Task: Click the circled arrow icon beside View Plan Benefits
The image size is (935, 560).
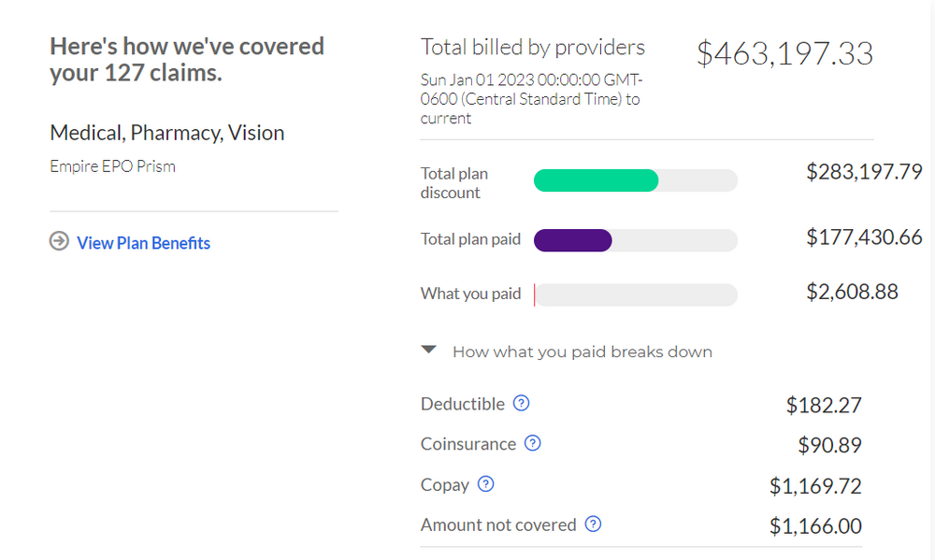Action: tap(59, 242)
